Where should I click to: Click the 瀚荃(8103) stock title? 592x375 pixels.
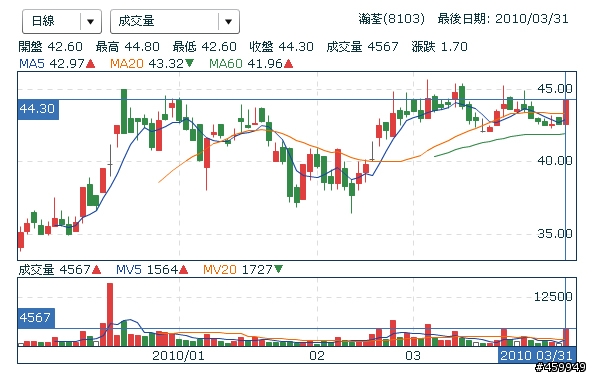click(x=392, y=19)
